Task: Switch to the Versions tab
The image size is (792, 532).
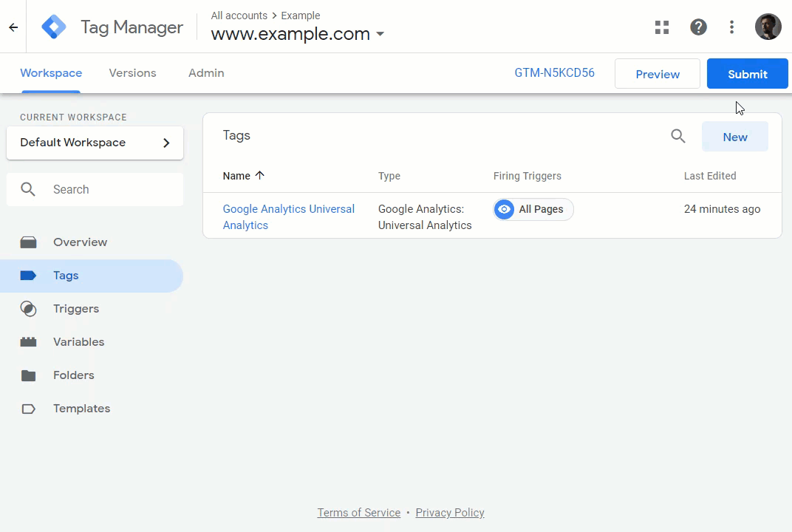Action: (133, 73)
